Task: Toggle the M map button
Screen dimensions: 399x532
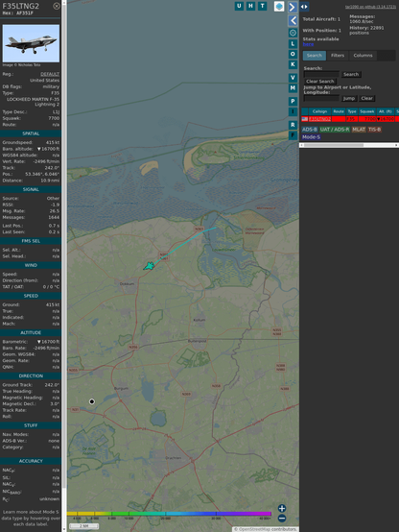Action: (x=293, y=88)
